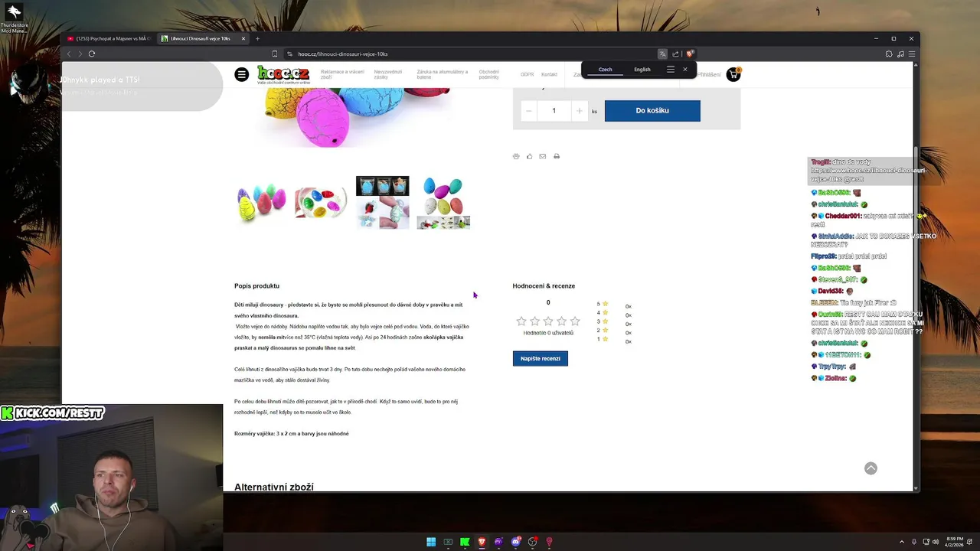Show hidden system tray icons

pyautogui.click(x=901, y=542)
